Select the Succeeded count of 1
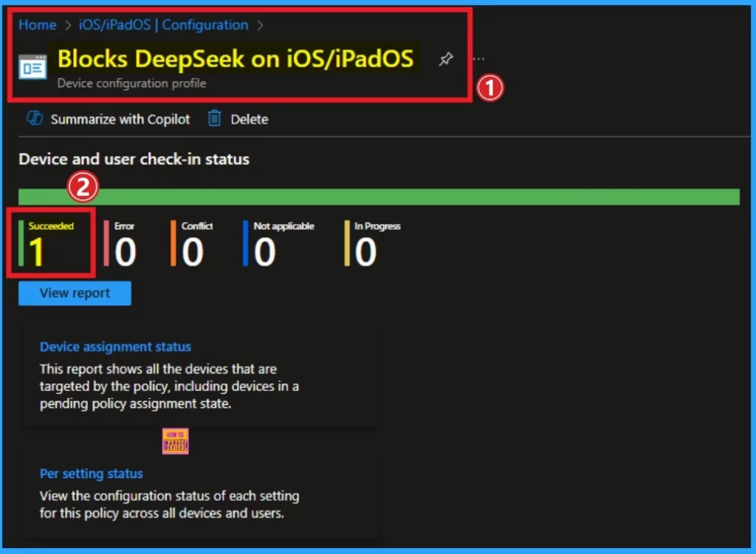The width and height of the screenshot is (756, 554). click(36, 252)
